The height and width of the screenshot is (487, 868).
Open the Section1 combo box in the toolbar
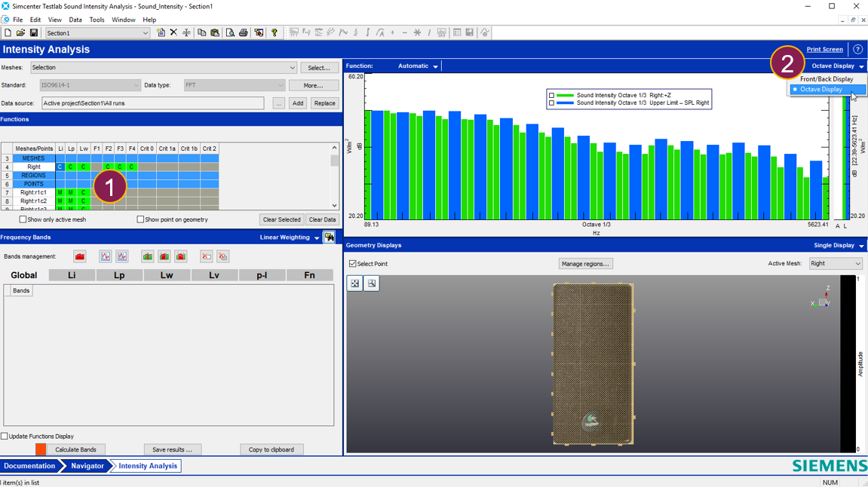pos(97,33)
